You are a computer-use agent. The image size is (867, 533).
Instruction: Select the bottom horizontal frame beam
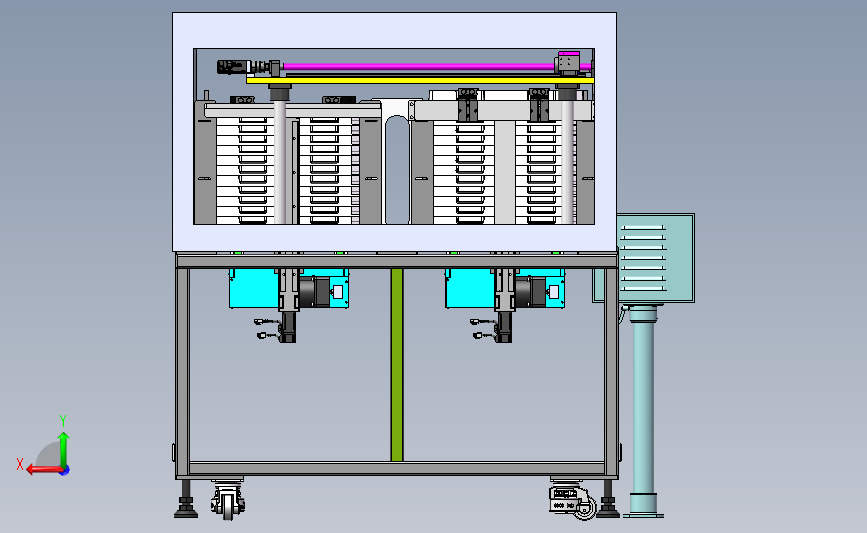pos(396,468)
